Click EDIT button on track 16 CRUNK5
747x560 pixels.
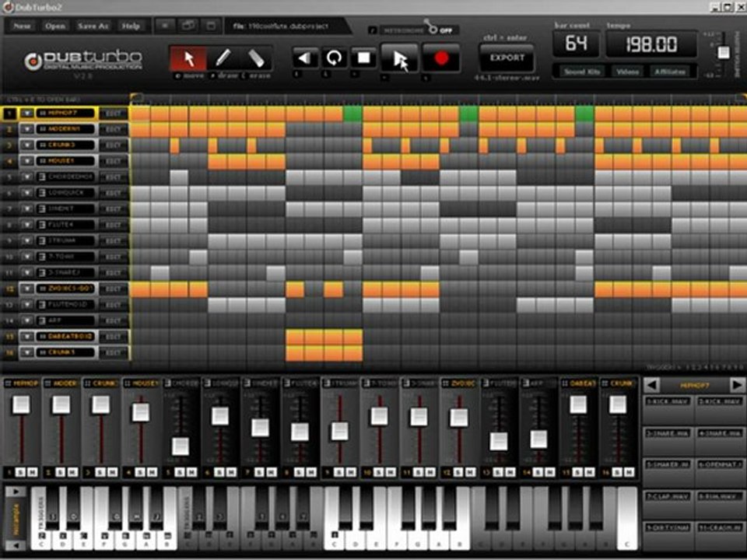coord(114,352)
